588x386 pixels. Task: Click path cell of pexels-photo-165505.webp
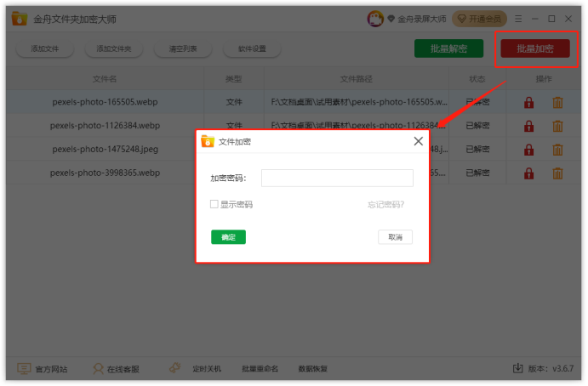359,102
